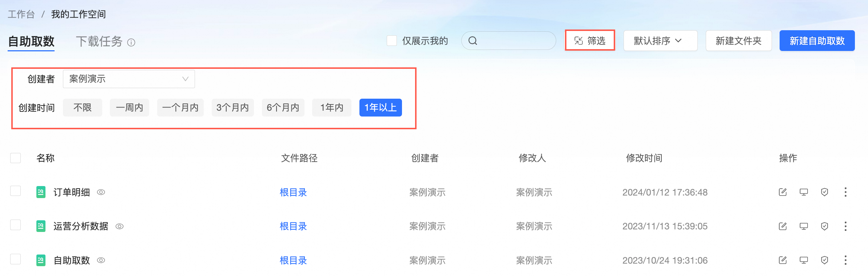Select 一周内 creation time filter
This screenshot has height=276, width=868.
(130, 107)
